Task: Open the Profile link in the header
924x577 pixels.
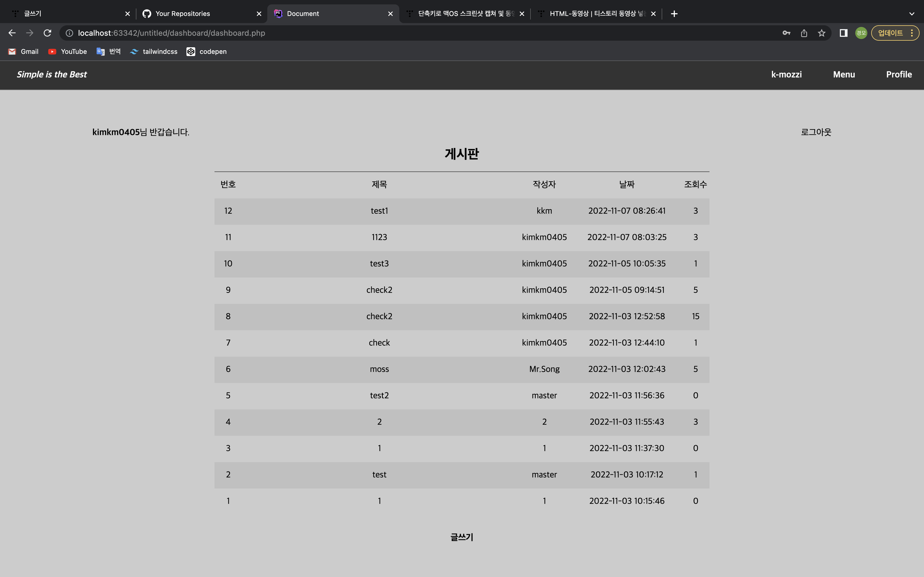Action: click(x=899, y=74)
